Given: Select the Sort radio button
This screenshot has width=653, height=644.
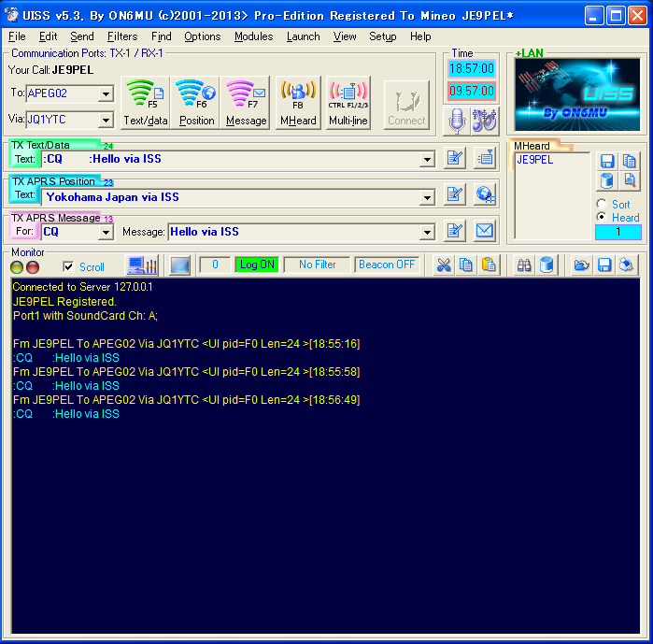Looking at the screenshot, I should click(601, 204).
